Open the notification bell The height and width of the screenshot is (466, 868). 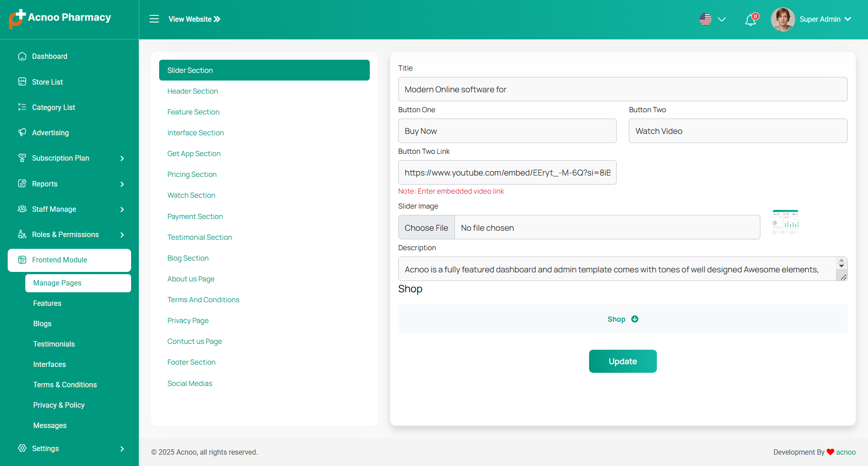(750, 20)
